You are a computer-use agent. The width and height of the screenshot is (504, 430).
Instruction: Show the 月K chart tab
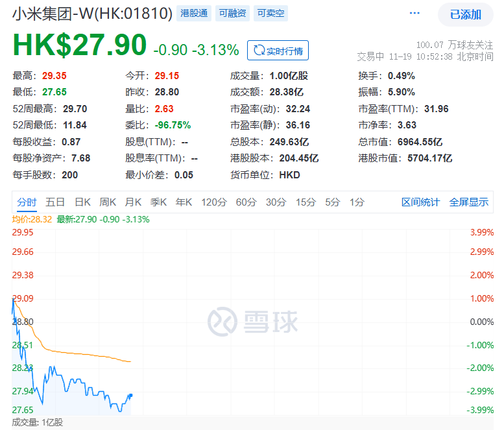(x=133, y=202)
